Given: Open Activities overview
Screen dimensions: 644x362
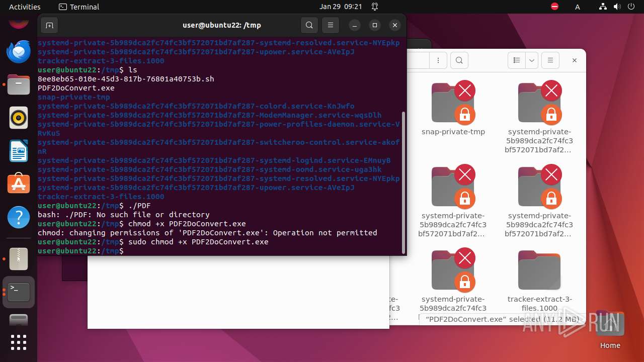Looking at the screenshot, I should [x=25, y=7].
